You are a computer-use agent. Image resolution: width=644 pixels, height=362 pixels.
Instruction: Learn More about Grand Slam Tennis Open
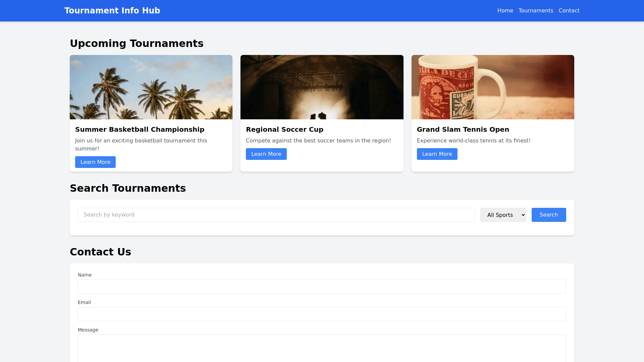click(437, 154)
